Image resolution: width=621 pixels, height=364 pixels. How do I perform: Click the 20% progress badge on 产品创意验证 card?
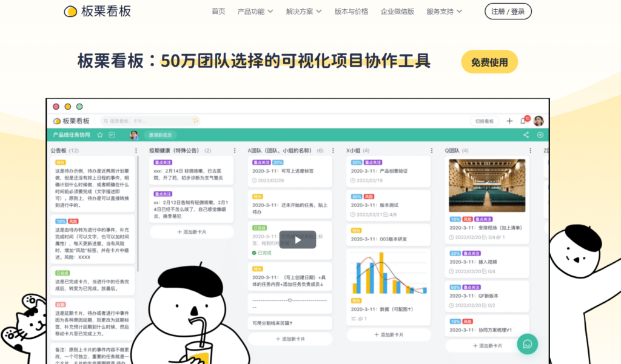coord(356,162)
